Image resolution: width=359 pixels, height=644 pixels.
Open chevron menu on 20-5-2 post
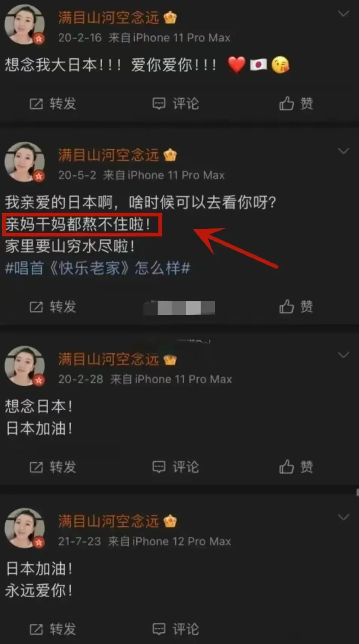pos(344,151)
